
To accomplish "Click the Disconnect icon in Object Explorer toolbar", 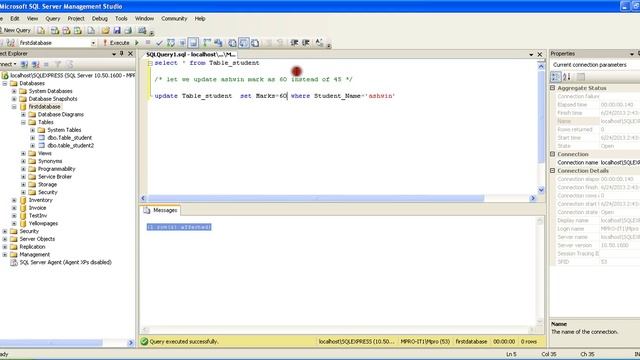I will pyautogui.click(x=36, y=64).
